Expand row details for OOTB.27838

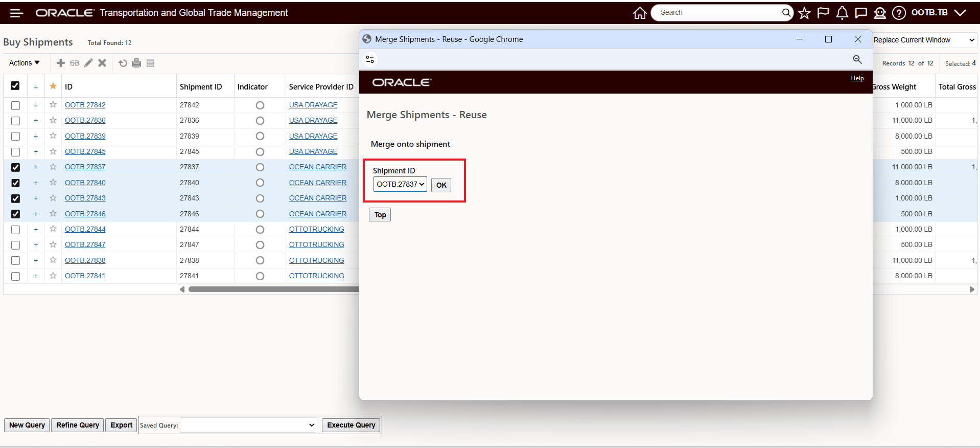pyautogui.click(x=36, y=261)
